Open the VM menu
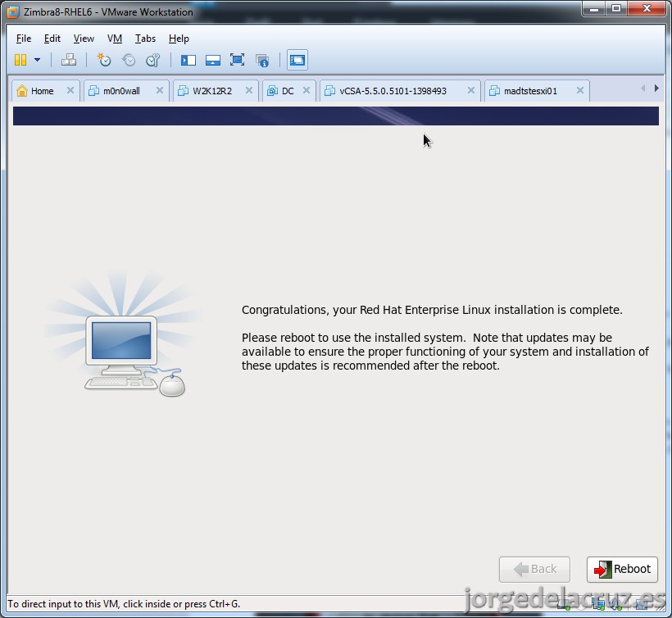The height and width of the screenshot is (618, 672). (x=115, y=39)
